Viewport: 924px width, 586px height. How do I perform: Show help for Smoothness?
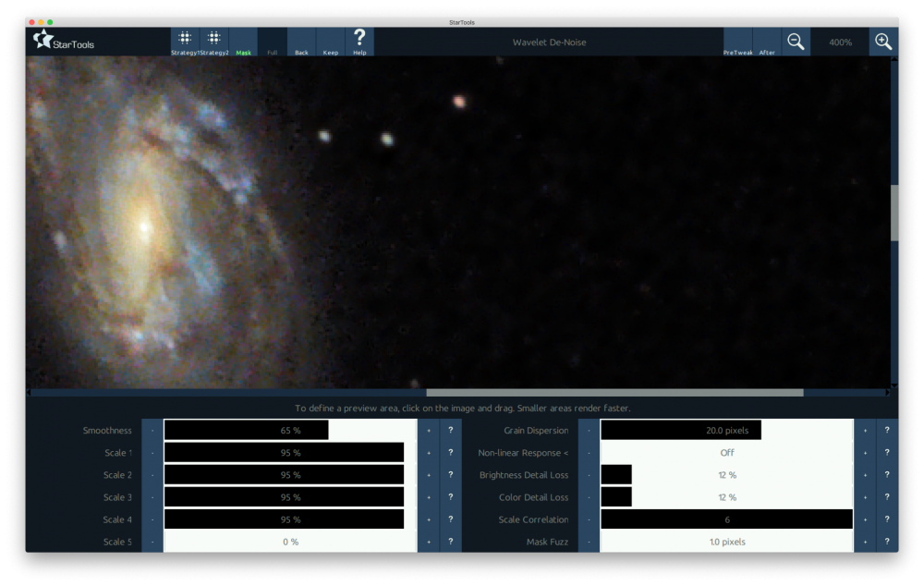(451, 431)
